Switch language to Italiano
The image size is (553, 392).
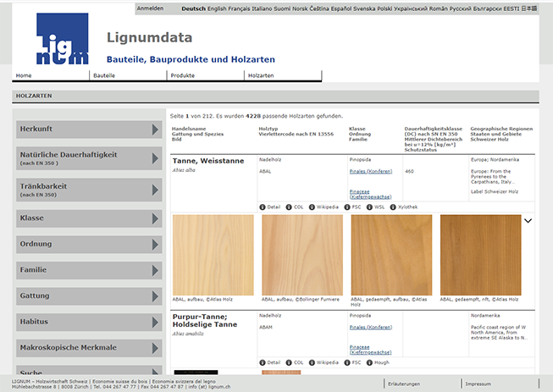pos(262,8)
